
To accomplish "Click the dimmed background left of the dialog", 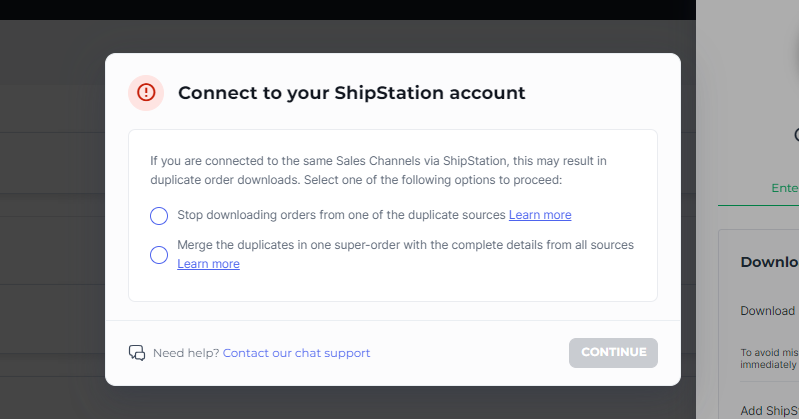I will tap(51, 229).
